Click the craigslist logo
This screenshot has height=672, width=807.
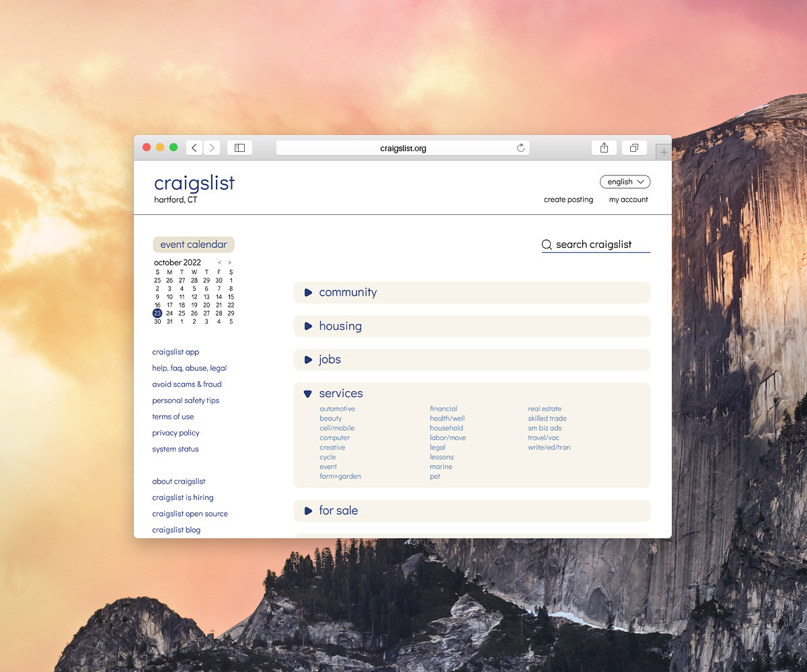[194, 183]
